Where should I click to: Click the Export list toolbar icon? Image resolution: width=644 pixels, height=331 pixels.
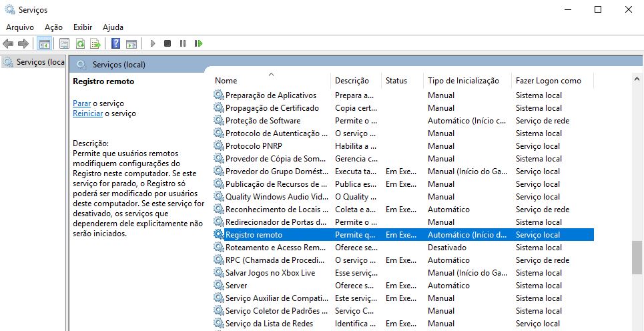(95, 44)
